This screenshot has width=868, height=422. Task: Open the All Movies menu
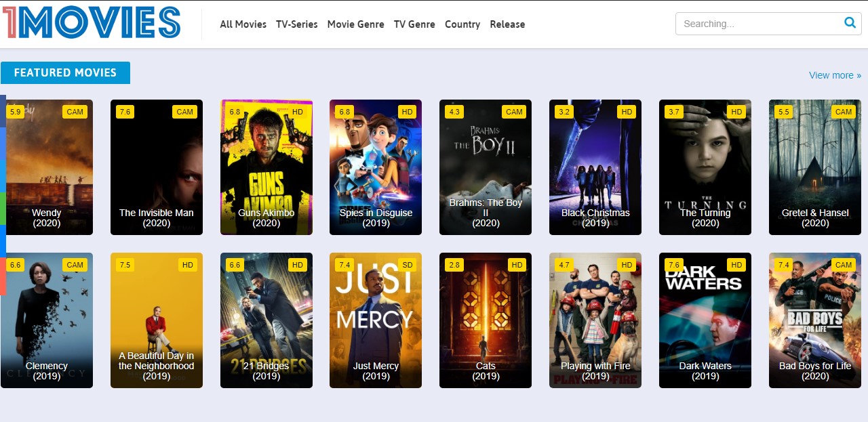[x=243, y=24]
